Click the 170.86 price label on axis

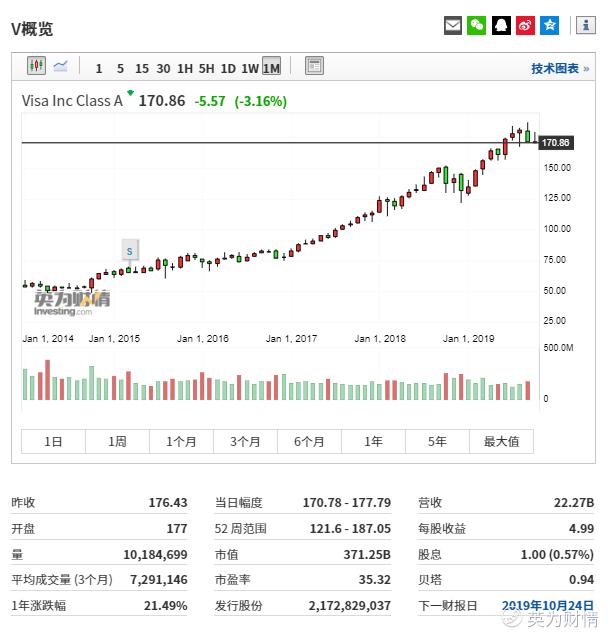coord(556,143)
